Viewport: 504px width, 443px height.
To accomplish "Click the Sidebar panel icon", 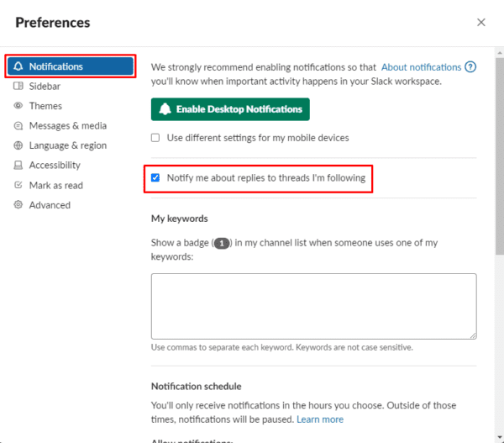I will point(18,86).
